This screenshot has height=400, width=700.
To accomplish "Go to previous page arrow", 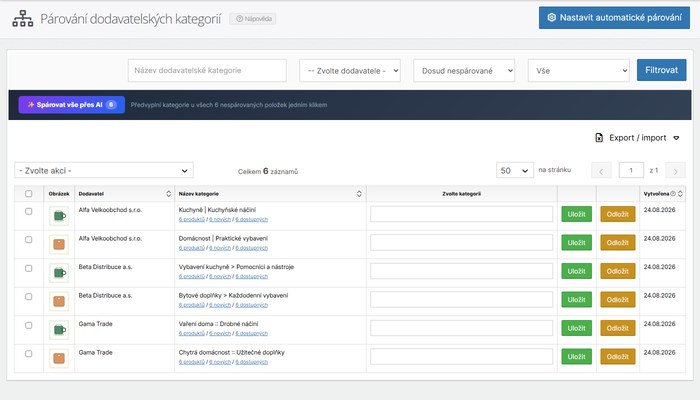I will tap(601, 171).
